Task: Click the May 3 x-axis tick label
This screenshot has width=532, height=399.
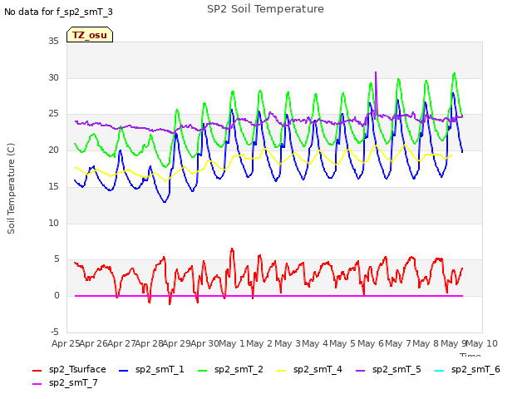Action: pyautogui.click(x=288, y=343)
